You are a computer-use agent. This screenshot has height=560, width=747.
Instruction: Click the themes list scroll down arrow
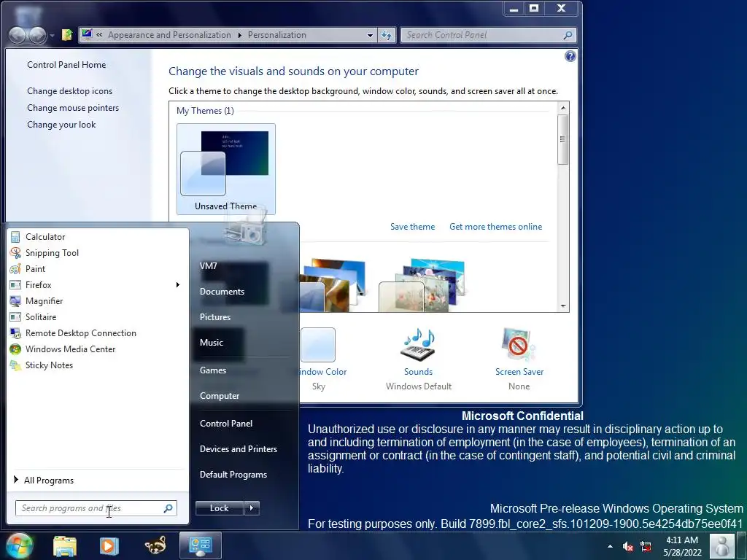[x=563, y=306]
